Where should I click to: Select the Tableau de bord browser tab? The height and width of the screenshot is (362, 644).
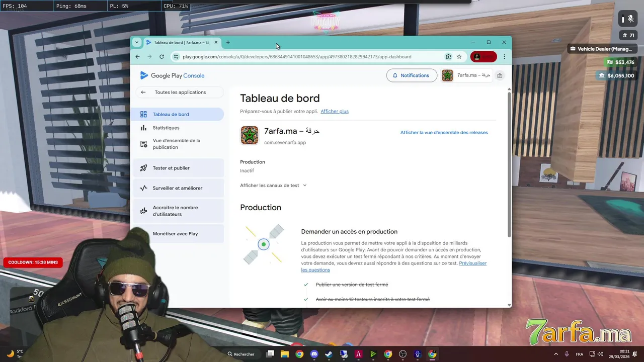pos(182,43)
